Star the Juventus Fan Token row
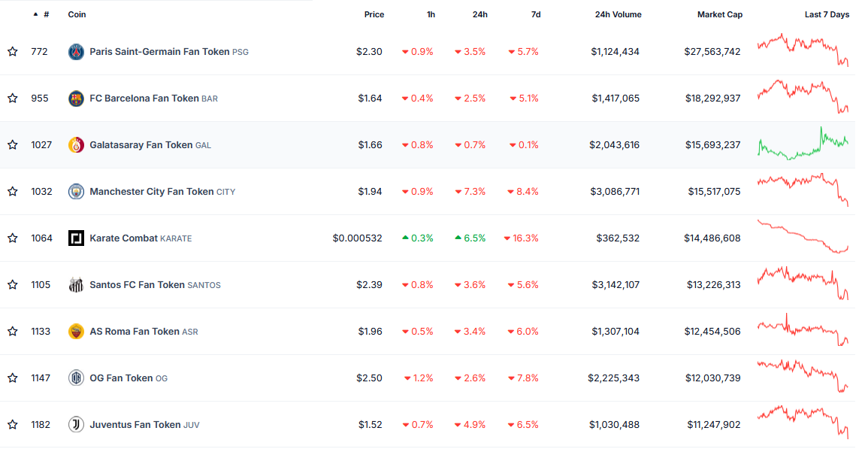Viewport: 868px width, 449px height. pos(13,424)
